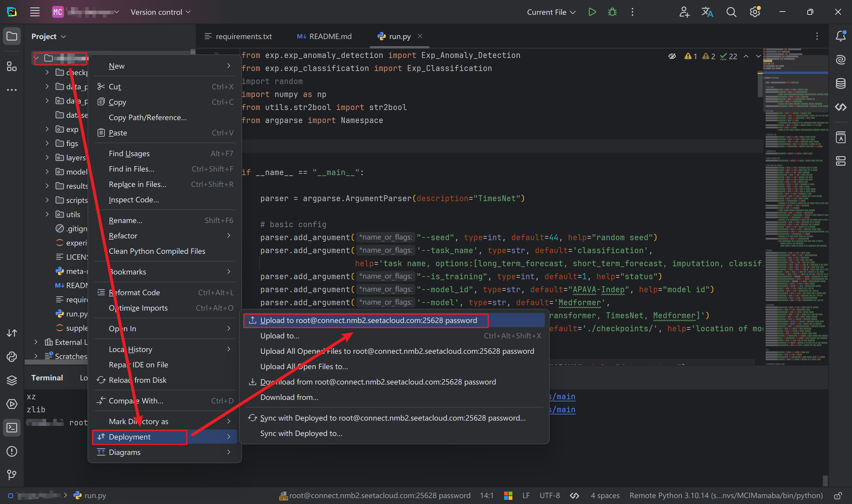Select run.py in the project tree
Viewport: 852px width, 504px height.
tap(71, 314)
